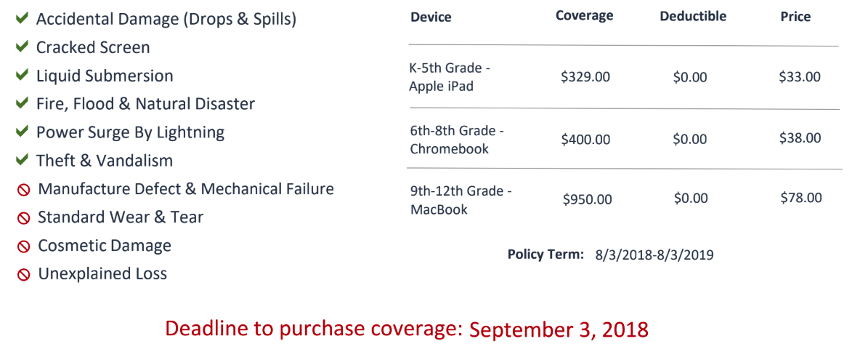Screen dimensions: 868x352
Task: Click the Device column header
Action: (431, 17)
